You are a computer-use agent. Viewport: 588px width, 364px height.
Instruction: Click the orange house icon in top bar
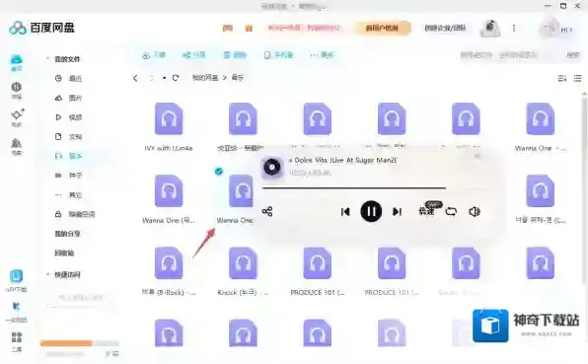coord(249,29)
